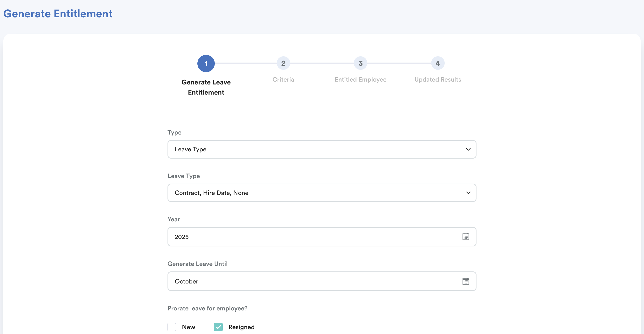The image size is (644, 334).
Task: Go to step 2 circle
Action: 283,63
